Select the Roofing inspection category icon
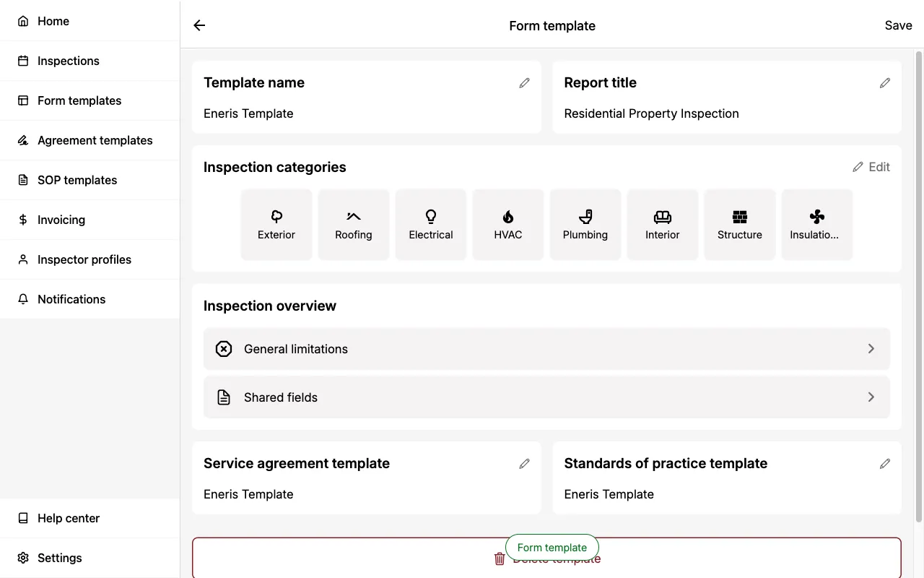Screen dimensions: 924x578 click(354, 224)
